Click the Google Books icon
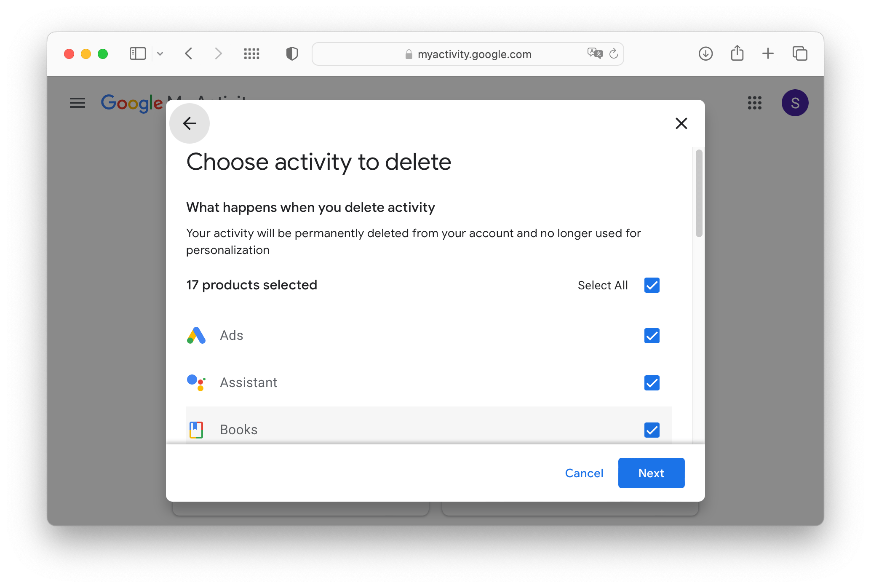 [196, 429]
